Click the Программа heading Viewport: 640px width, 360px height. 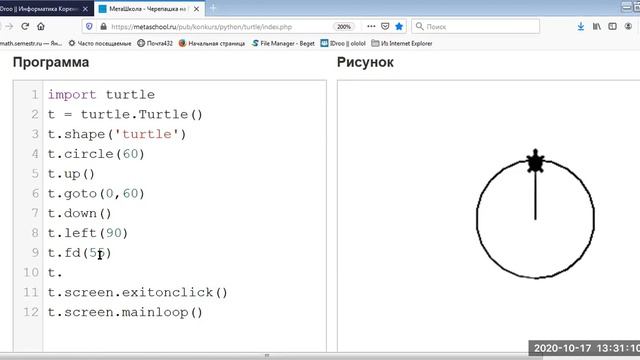coord(51,62)
